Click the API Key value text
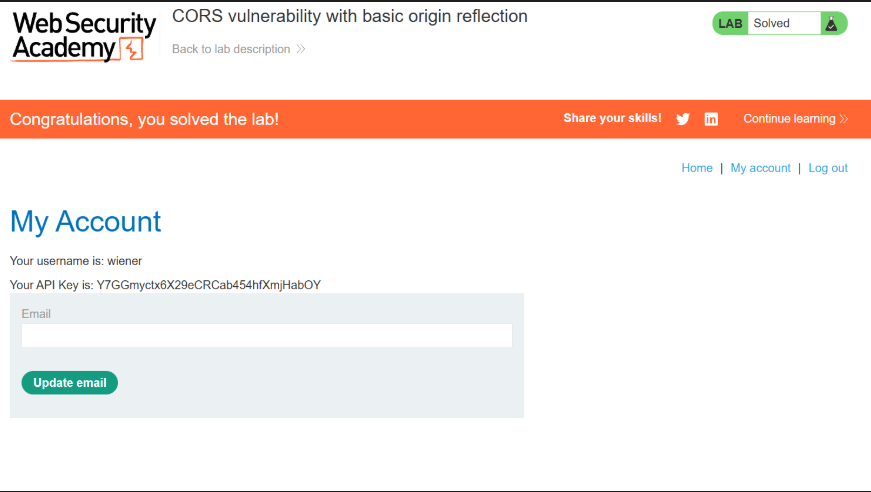The width and height of the screenshot is (871, 492). (x=209, y=285)
